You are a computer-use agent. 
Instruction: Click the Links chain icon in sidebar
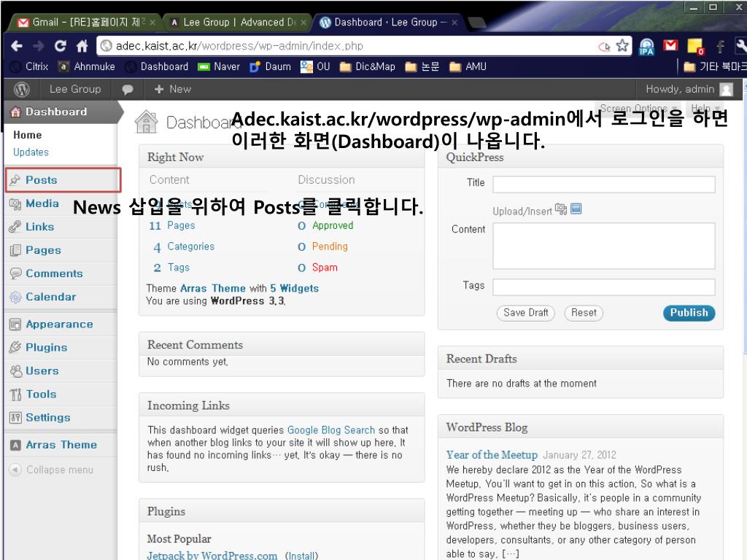[15, 227]
